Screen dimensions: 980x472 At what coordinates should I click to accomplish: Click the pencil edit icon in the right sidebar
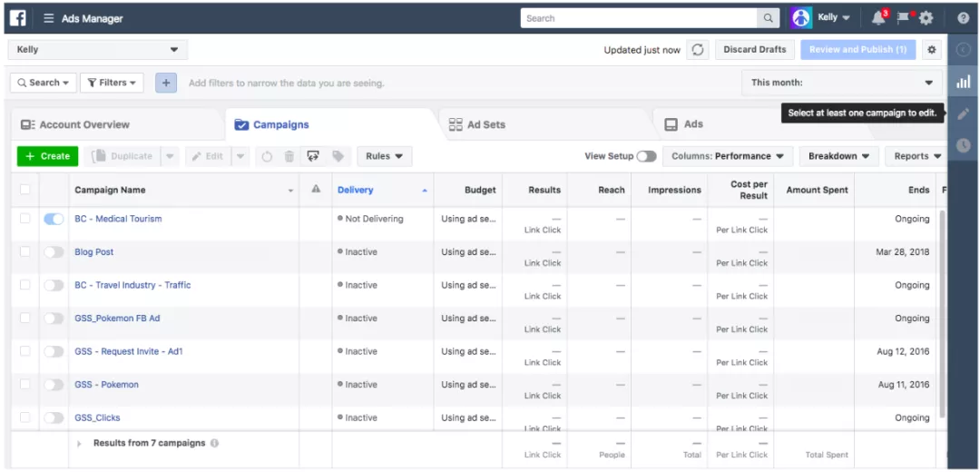click(x=963, y=113)
